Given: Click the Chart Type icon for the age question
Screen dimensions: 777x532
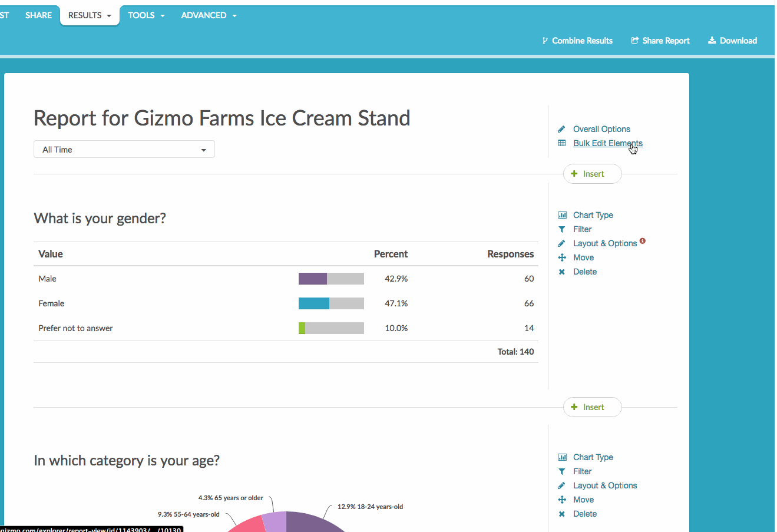Looking at the screenshot, I should [562, 457].
